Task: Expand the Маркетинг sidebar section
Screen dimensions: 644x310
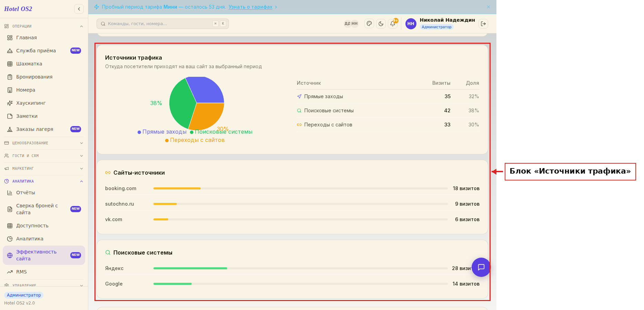Action: (44, 168)
